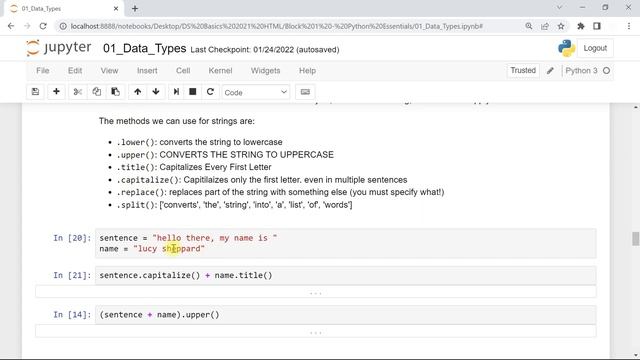
Task: Move selected cell up arrow
Action: point(138,92)
